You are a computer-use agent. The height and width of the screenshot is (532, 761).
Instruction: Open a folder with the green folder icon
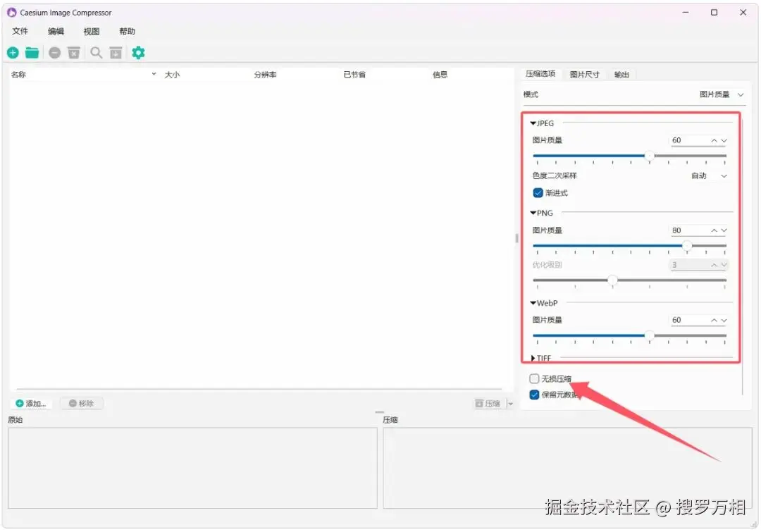coord(32,52)
